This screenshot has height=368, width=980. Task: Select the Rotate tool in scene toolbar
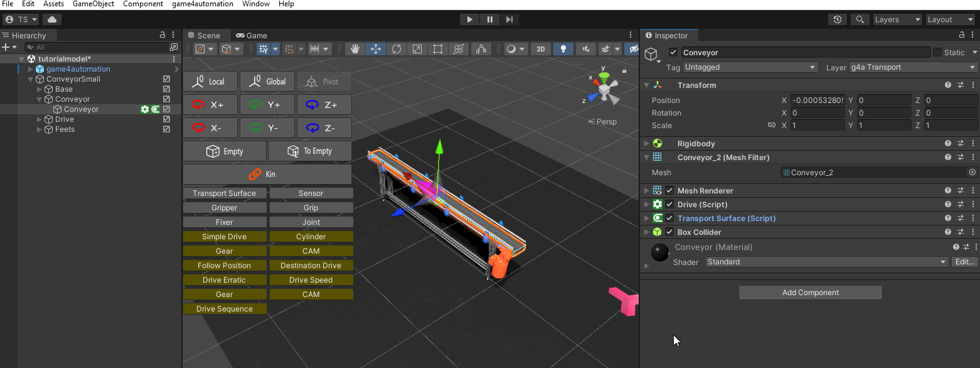(397, 49)
